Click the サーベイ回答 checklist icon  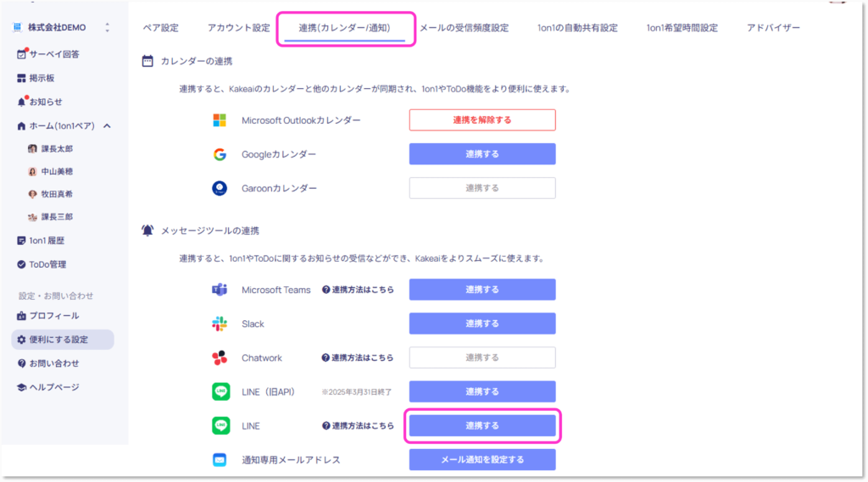point(21,53)
